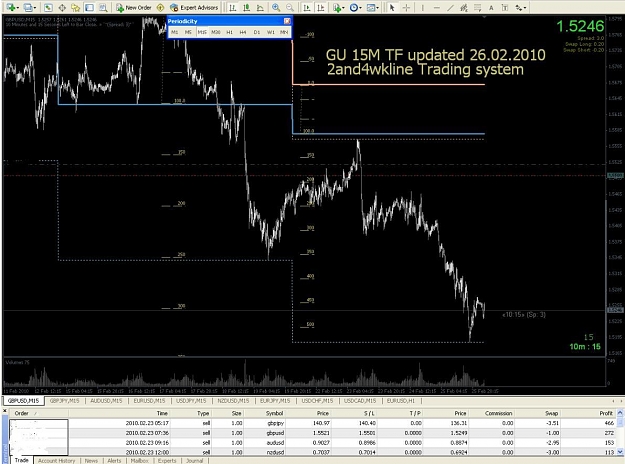Screen dimensions: 625x464
Task: Zoom out on the chart
Action: 290,8
